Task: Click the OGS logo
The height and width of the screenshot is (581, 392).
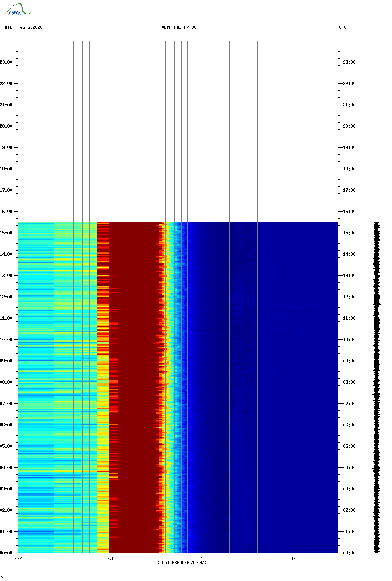Action: [16, 9]
